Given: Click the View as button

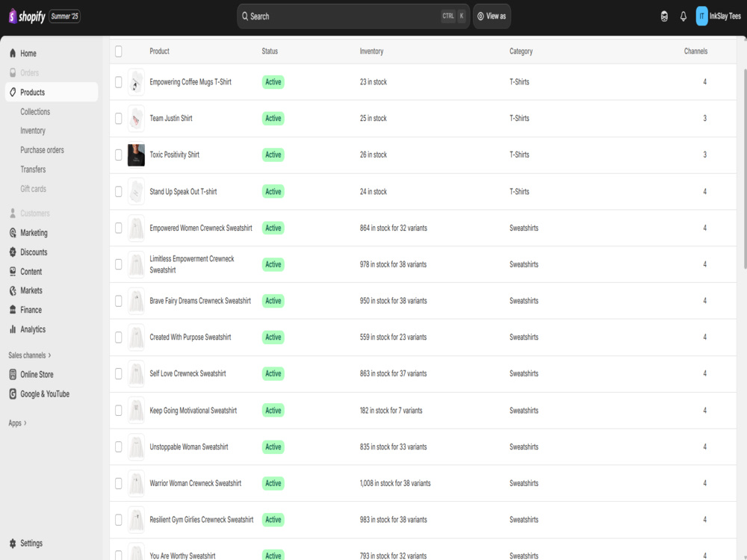Looking at the screenshot, I should pos(492,16).
